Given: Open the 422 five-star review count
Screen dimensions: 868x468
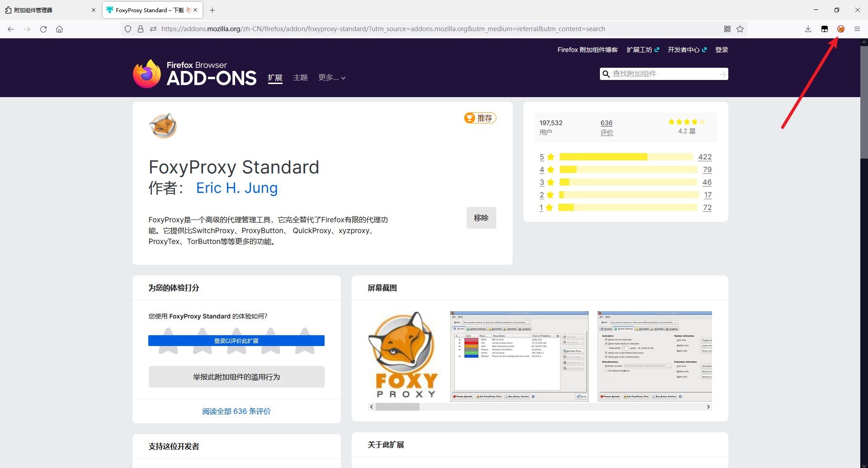Looking at the screenshot, I should click(x=705, y=157).
